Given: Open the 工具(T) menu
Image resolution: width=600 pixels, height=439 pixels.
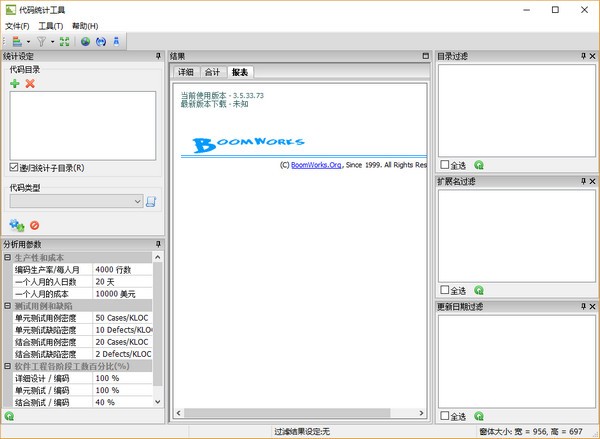Looking at the screenshot, I should click(x=51, y=26).
